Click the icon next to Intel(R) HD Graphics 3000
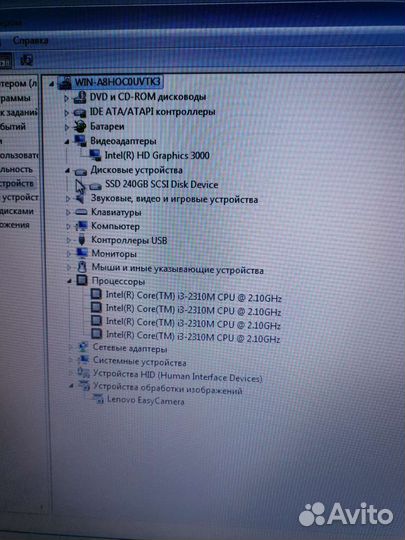 [x=95, y=155]
